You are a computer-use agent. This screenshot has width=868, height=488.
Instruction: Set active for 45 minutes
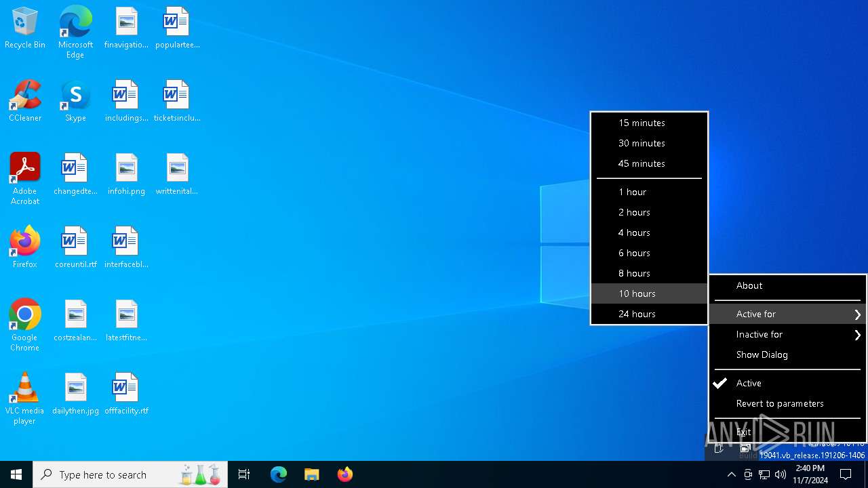[649, 163]
